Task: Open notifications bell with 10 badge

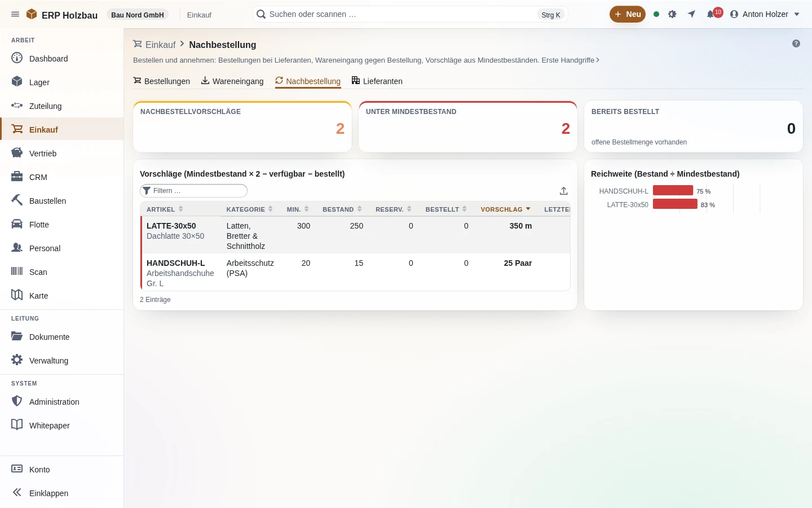Action: (714, 14)
